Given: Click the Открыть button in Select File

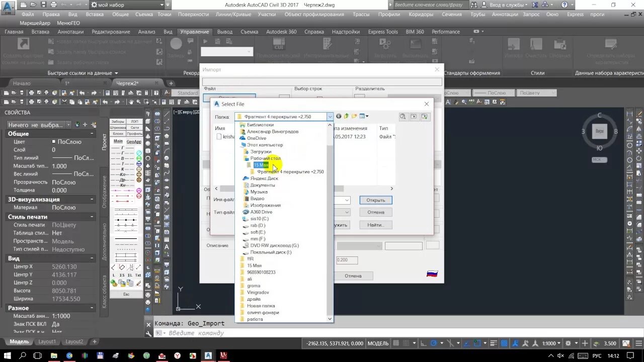Looking at the screenshot, I should pos(376,200).
